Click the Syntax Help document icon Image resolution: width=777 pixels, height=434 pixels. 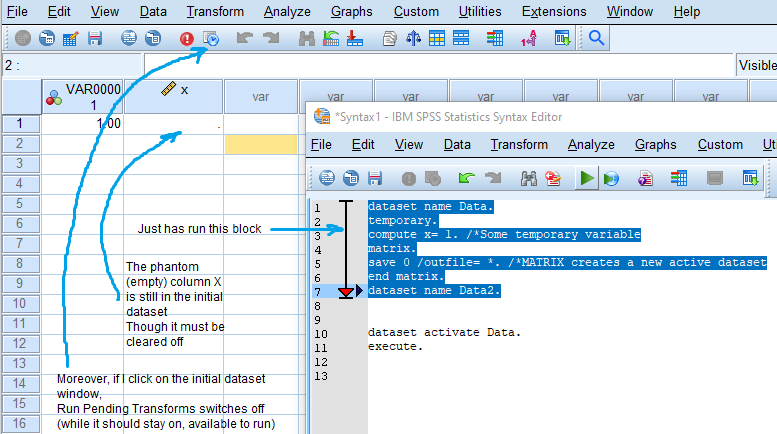tap(645, 178)
